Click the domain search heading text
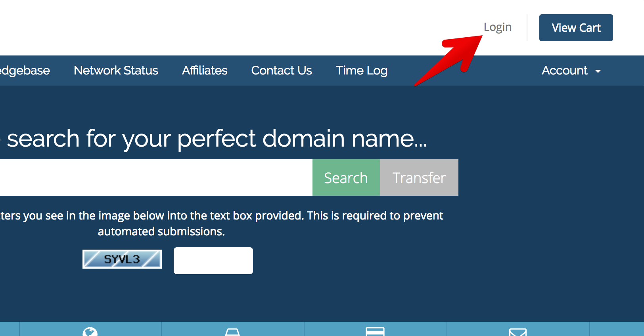Viewport: 644px width, 336px height. (x=216, y=139)
